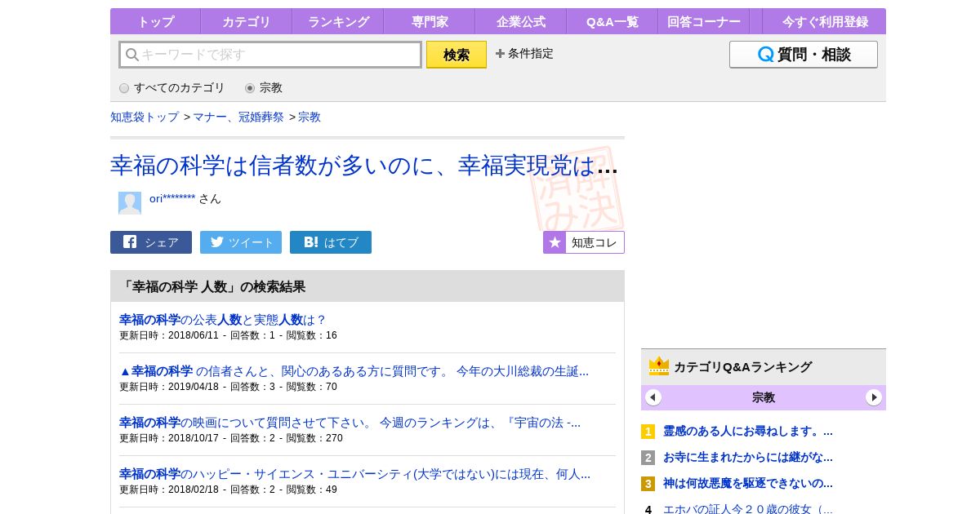
Task: Open the 企業公式 tab
Action: click(x=521, y=21)
